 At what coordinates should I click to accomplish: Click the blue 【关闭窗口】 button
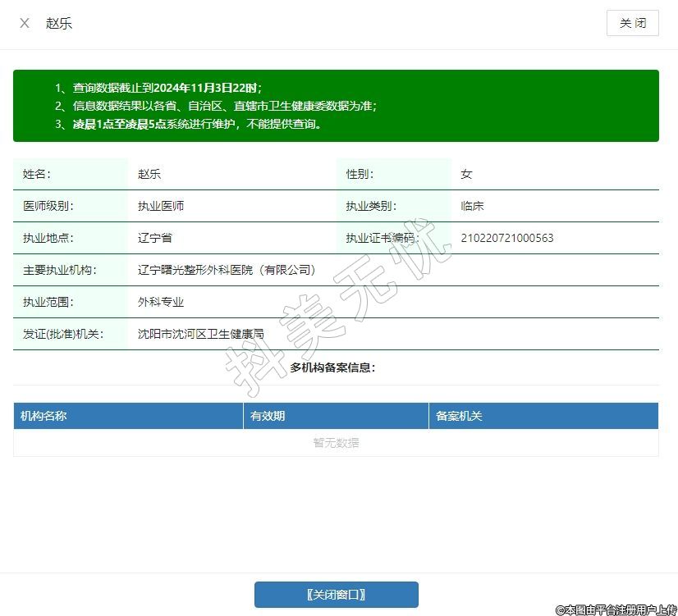click(336, 595)
